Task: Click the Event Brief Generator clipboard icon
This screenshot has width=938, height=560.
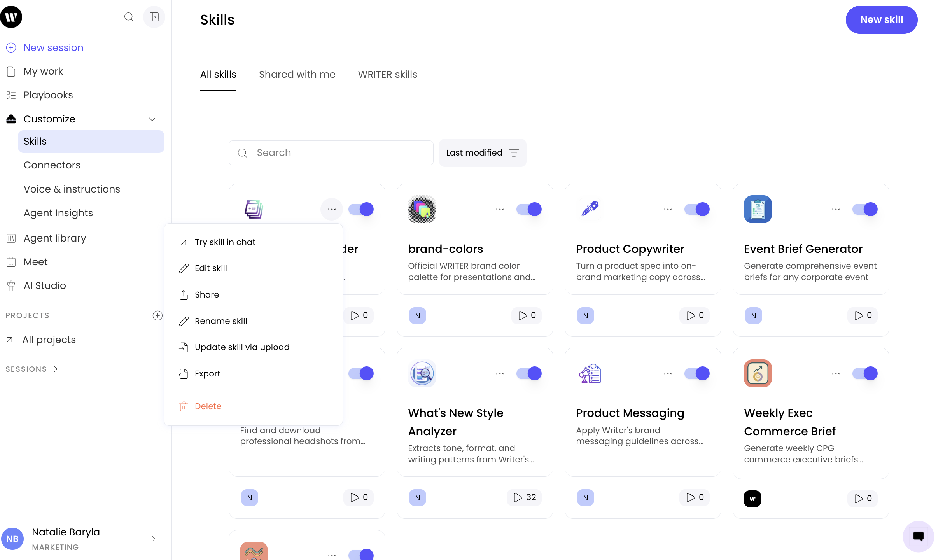Action: coord(758,209)
